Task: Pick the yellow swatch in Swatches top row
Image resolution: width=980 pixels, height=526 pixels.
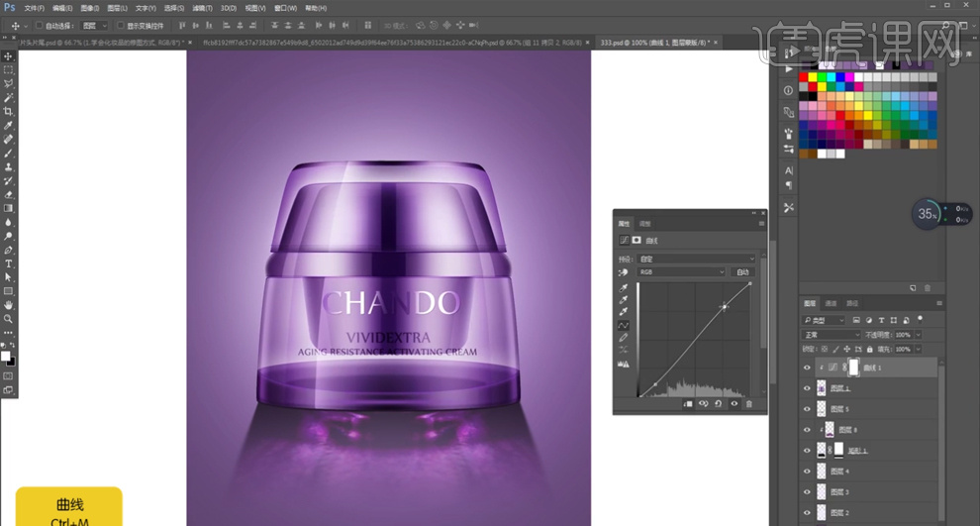Action: coord(813,77)
